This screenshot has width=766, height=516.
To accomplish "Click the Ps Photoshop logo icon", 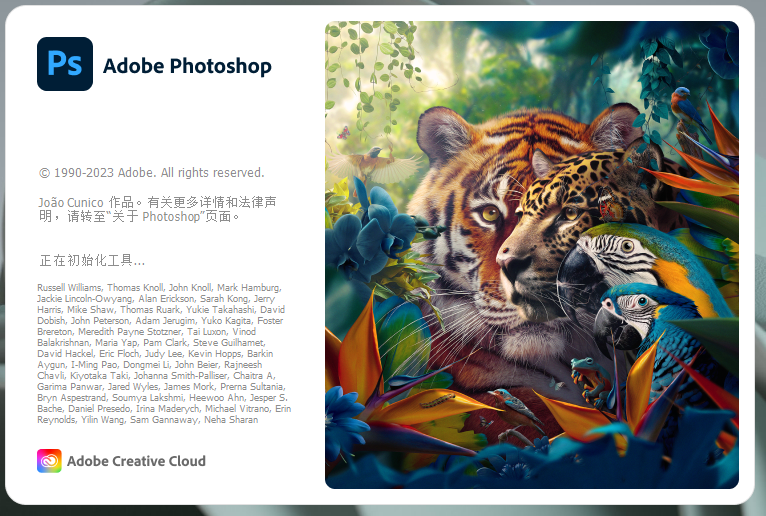I will click(x=65, y=64).
